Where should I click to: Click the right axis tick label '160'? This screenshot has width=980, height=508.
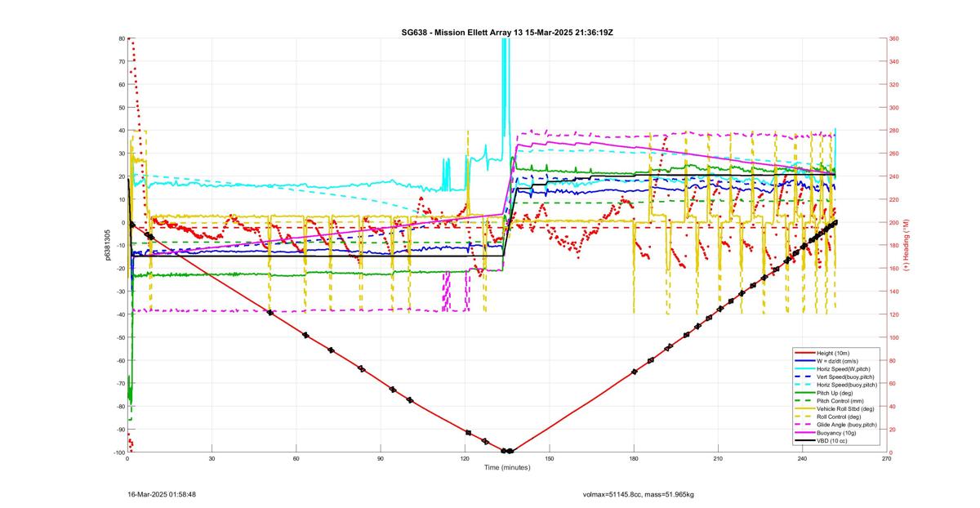(894, 269)
